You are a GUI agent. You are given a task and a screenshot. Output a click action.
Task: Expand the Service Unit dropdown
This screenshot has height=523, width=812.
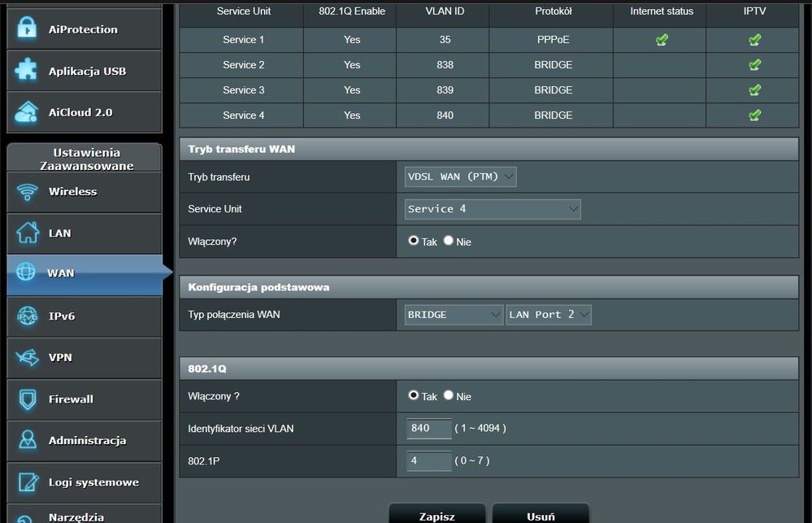point(493,209)
